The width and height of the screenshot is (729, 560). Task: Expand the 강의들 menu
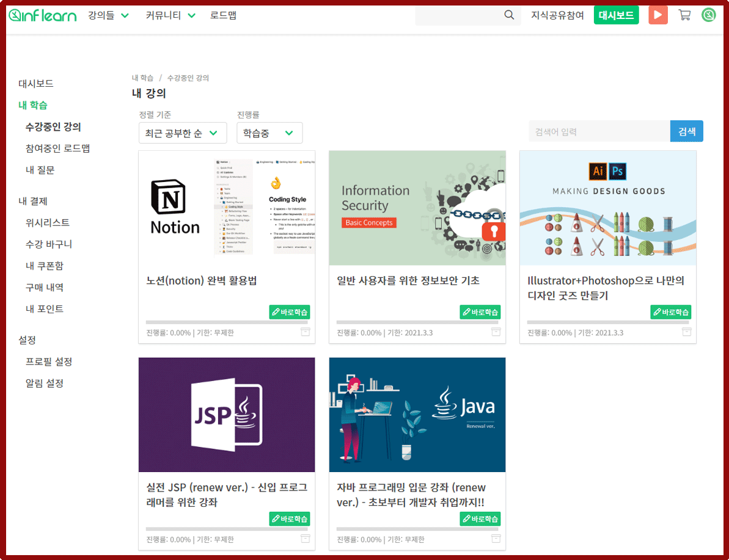point(108,15)
